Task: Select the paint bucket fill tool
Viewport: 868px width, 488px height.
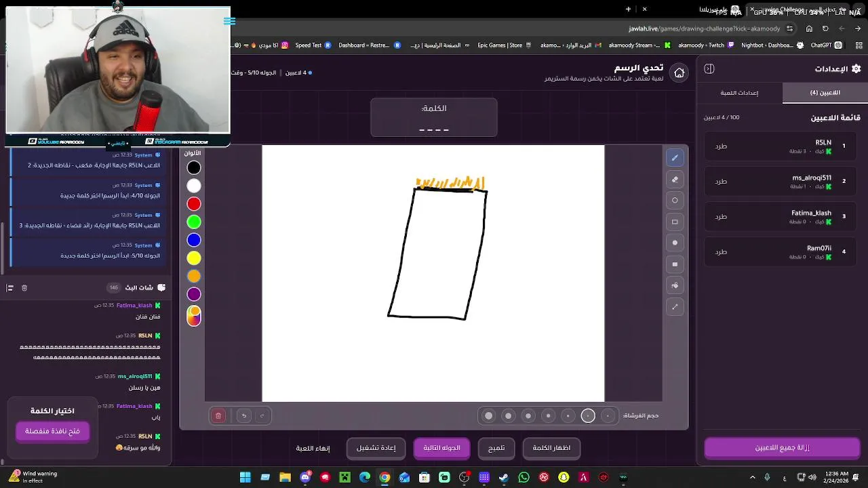Action: 675,285
